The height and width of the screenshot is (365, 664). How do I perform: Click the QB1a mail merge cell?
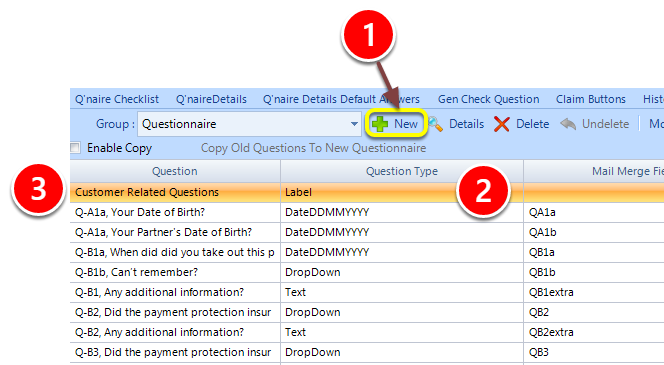click(x=594, y=252)
